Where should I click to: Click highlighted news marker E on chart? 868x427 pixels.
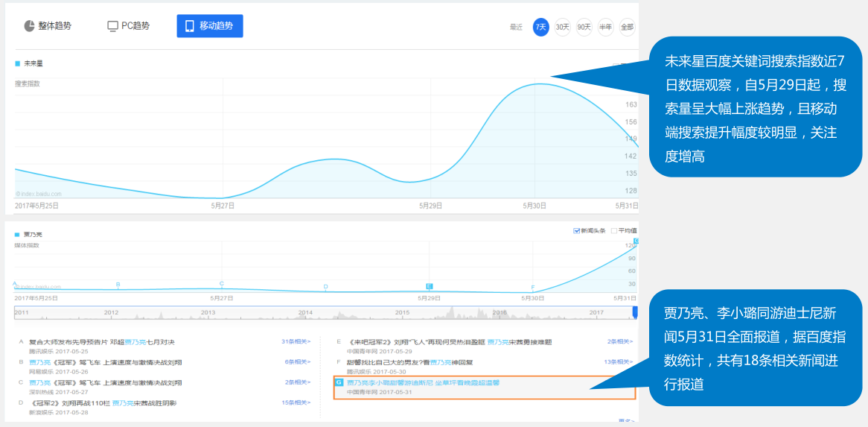point(429,285)
